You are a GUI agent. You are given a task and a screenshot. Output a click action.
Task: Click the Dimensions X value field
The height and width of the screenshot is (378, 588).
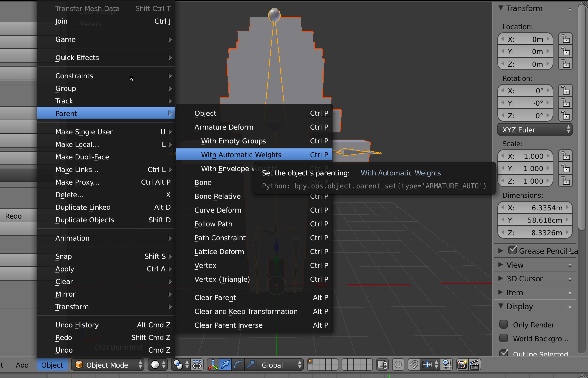point(535,208)
